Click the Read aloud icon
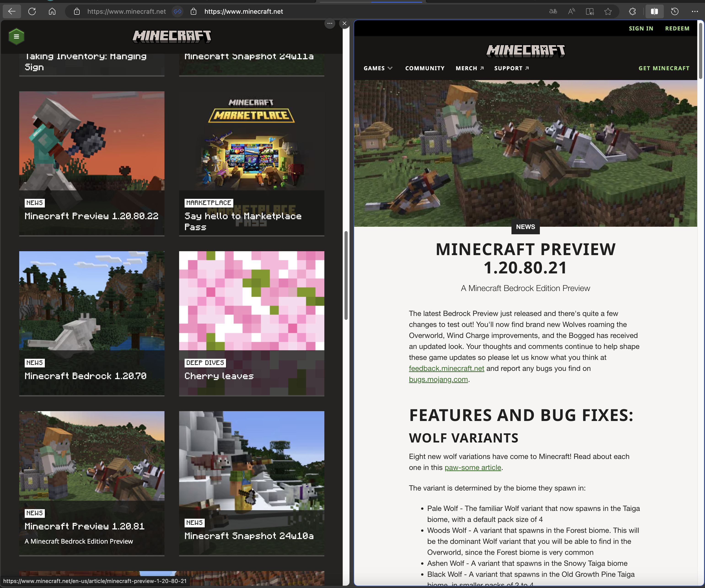Image resolution: width=705 pixels, height=588 pixels. [x=571, y=11]
